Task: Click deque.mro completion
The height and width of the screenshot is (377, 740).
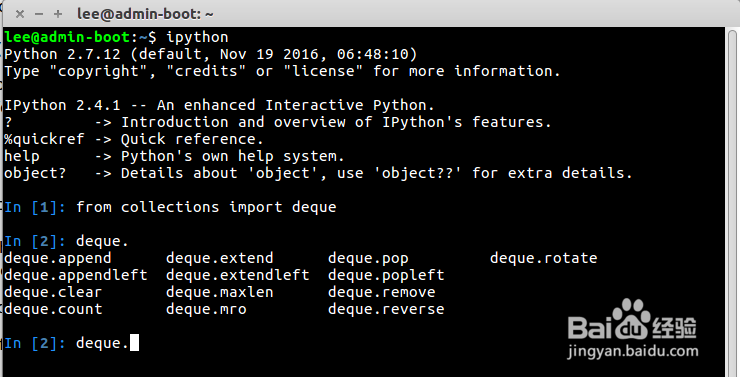Action: [x=206, y=309]
